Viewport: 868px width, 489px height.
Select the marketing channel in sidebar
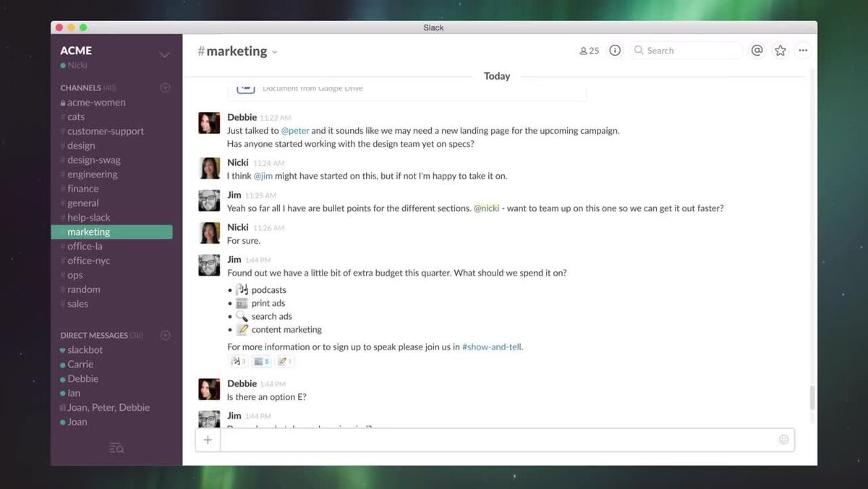point(112,232)
